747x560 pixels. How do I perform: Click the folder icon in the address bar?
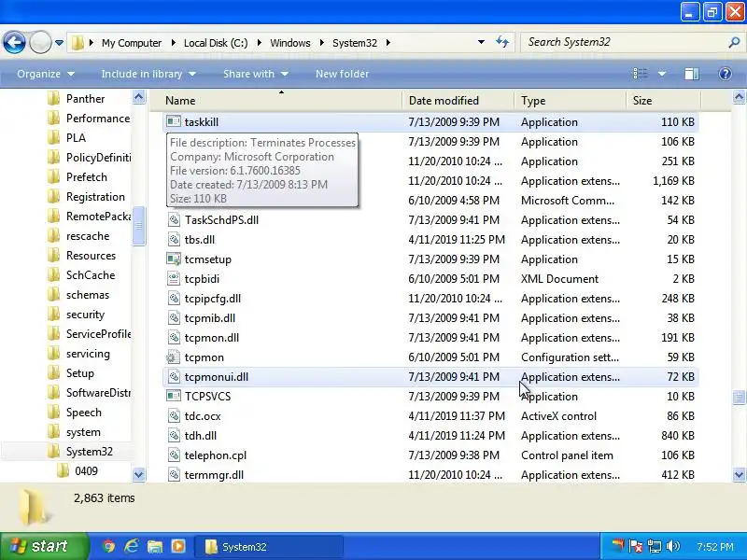coord(78,43)
